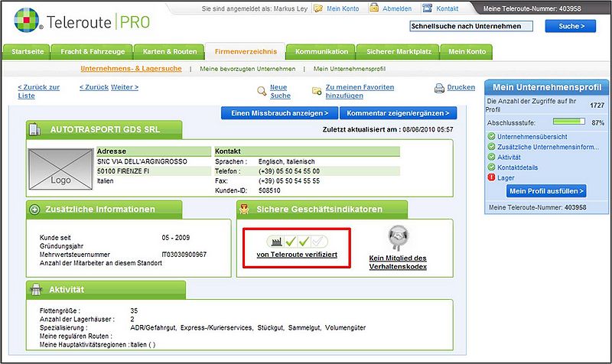The width and height of the screenshot is (612, 364).
Task: Select the Firmenverzeichnis tab
Action: point(246,51)
